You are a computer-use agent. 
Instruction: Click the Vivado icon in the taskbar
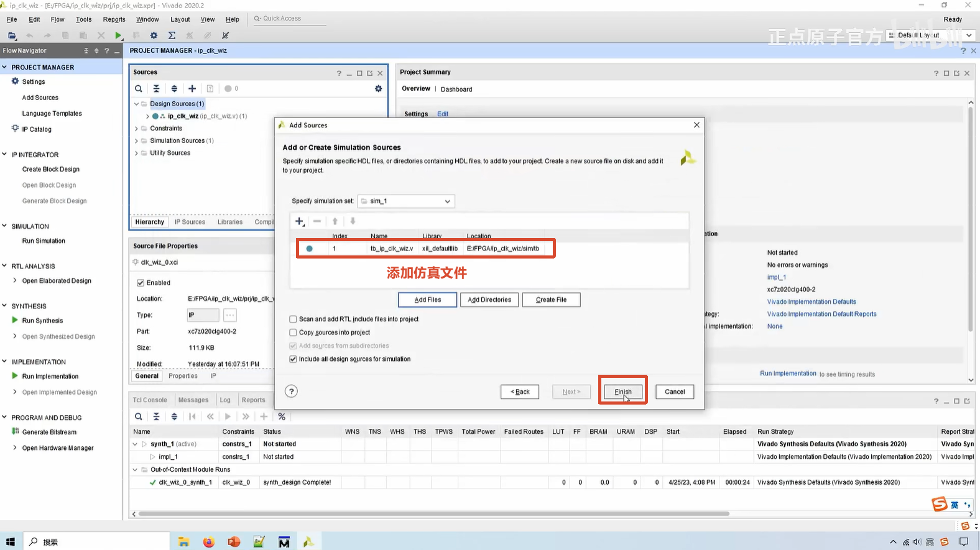[308, 542]
